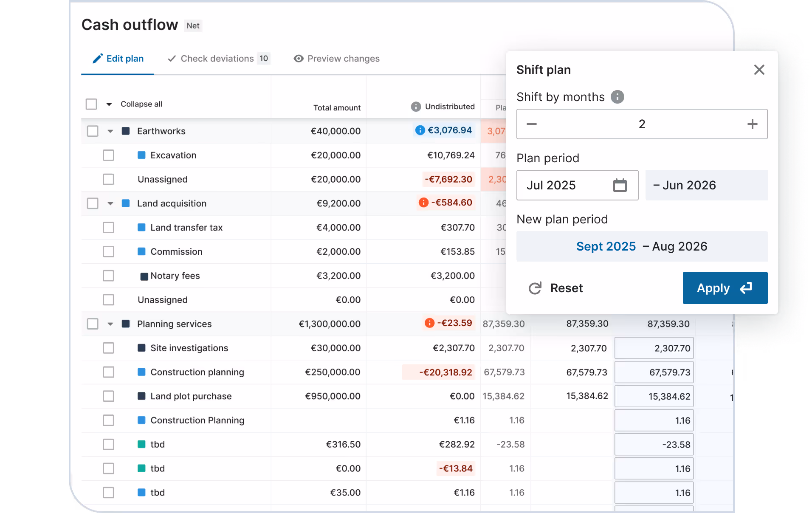This screenshot has height=513, width=812.
Task: Click the Land transfer tax color square
Action: (142, 228)
